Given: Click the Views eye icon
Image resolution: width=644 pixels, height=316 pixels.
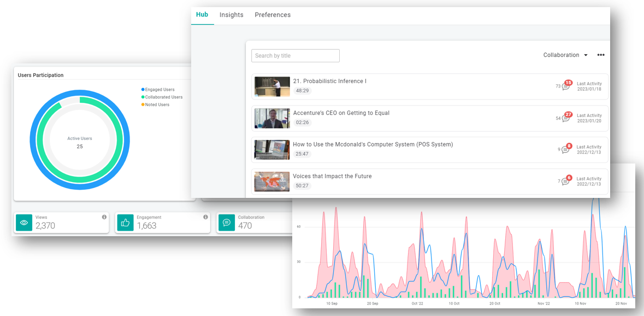Looking at the screenshot, I should [x=24, y=223].
